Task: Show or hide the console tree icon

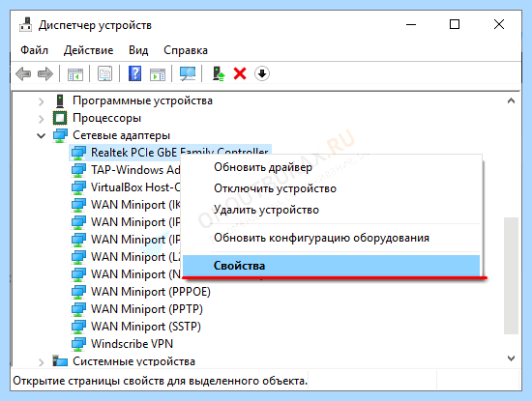Action: pyautogui.click(x=75, y=74)
